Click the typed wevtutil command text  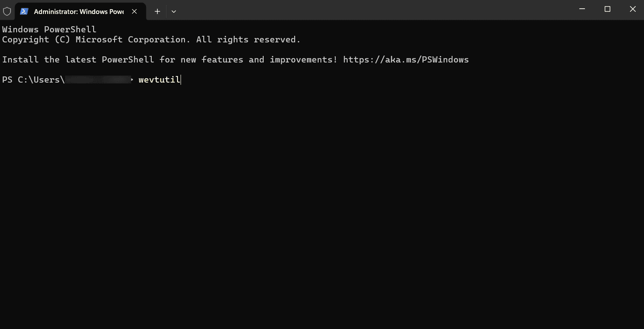click(x=159, y=80)
